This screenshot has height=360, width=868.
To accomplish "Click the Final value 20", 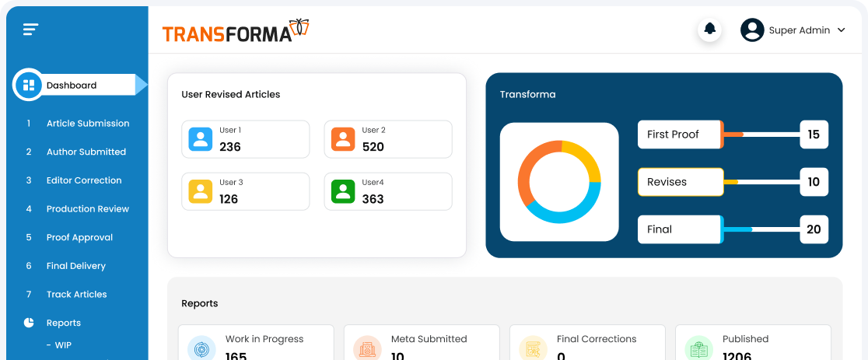I will pos(814,229).
